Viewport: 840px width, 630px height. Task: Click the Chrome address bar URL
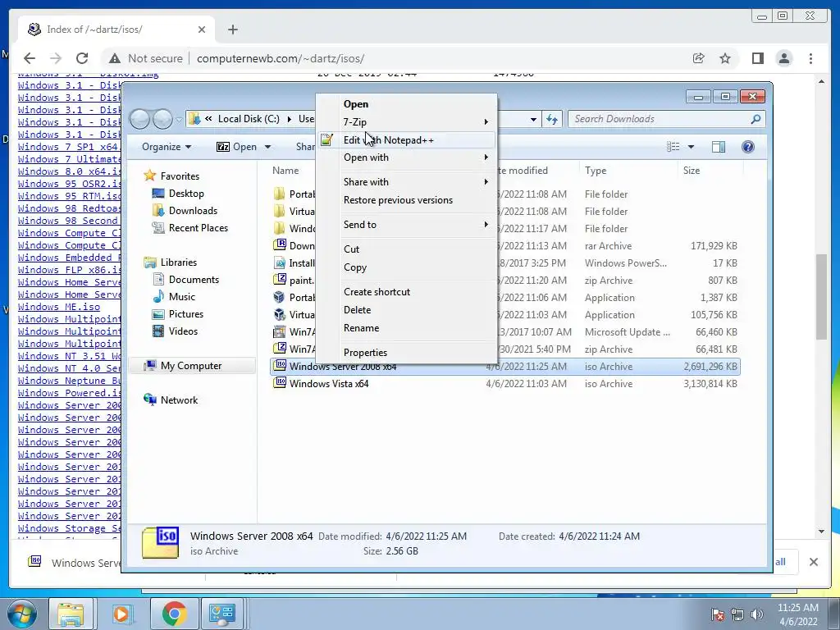click(x=281, y=58)
